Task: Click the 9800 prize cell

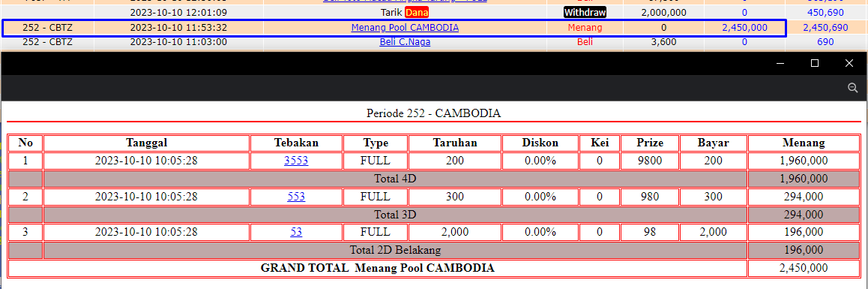Action: point(650,161)
